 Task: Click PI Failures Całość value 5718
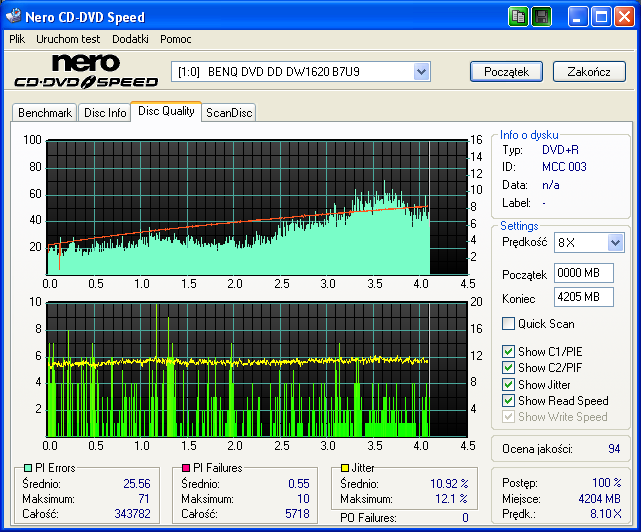(x=297, y=514)
